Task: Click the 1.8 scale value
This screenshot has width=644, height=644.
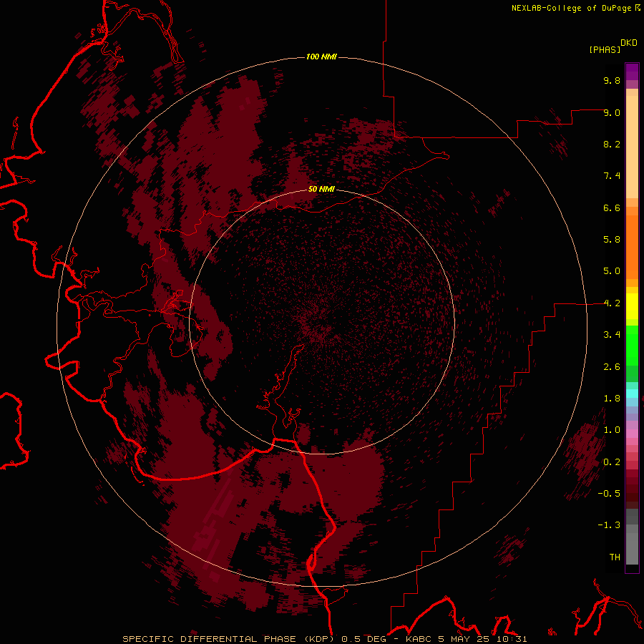Action: (612, 399)
